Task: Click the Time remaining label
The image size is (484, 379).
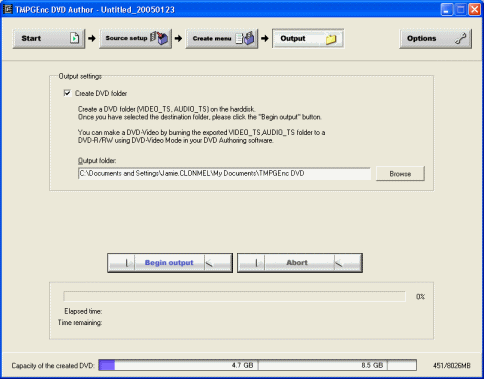Action: [x=80, y=323]
